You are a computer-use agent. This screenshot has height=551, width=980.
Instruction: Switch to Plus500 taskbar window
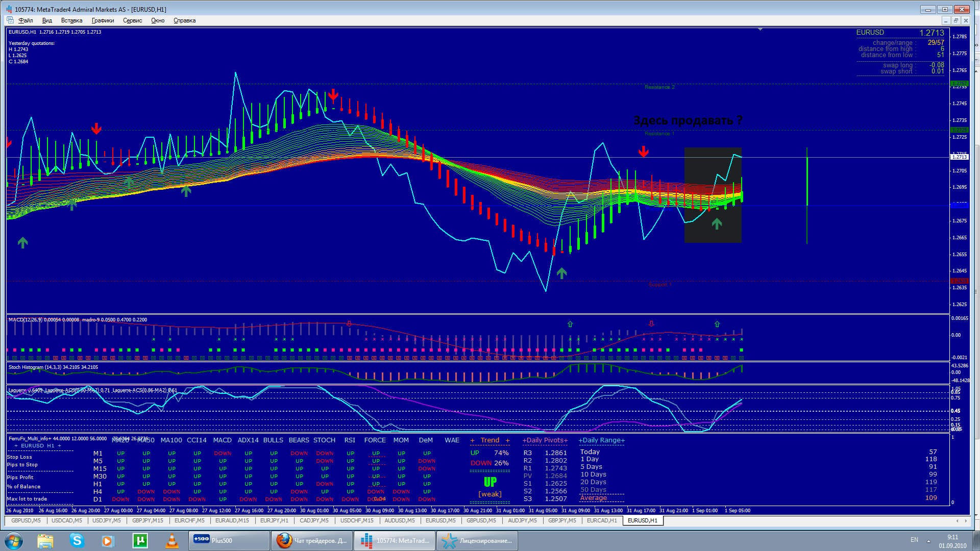tap(229, 540)
